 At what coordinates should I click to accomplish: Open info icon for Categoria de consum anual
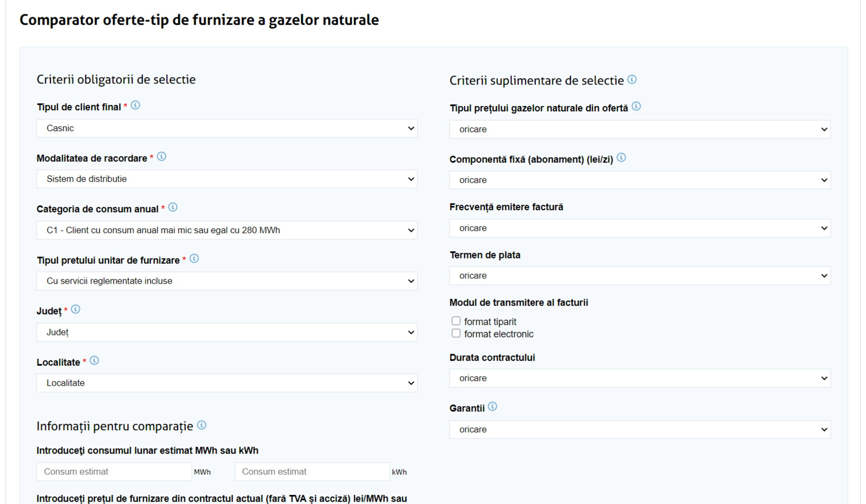click(173, 207)
